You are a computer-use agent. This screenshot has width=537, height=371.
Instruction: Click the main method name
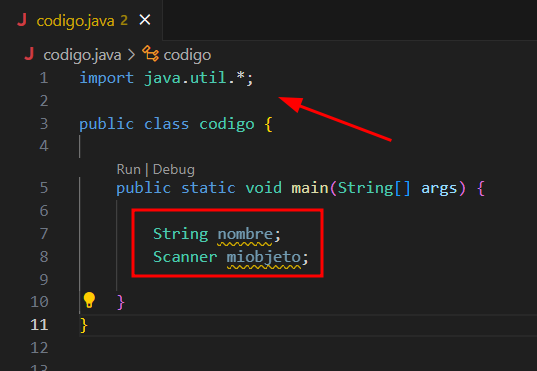[x=310, y=188]
